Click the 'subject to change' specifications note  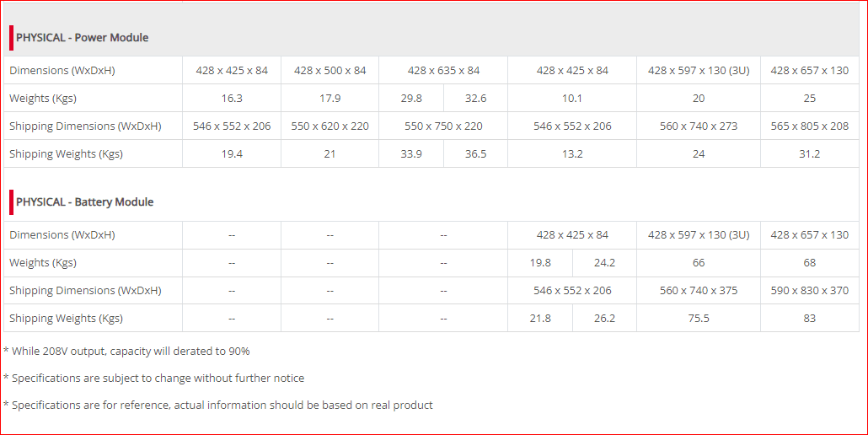155,379
